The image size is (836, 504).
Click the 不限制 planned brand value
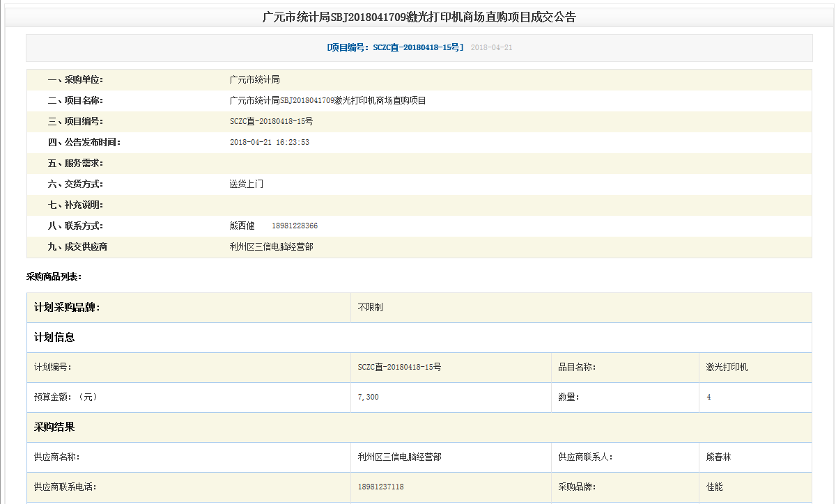370,307
